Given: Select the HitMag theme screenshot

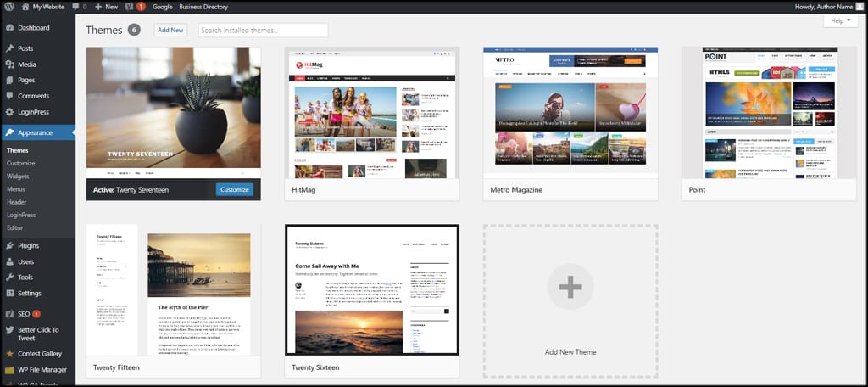Looking at the screenshot, I should (372, 113).
